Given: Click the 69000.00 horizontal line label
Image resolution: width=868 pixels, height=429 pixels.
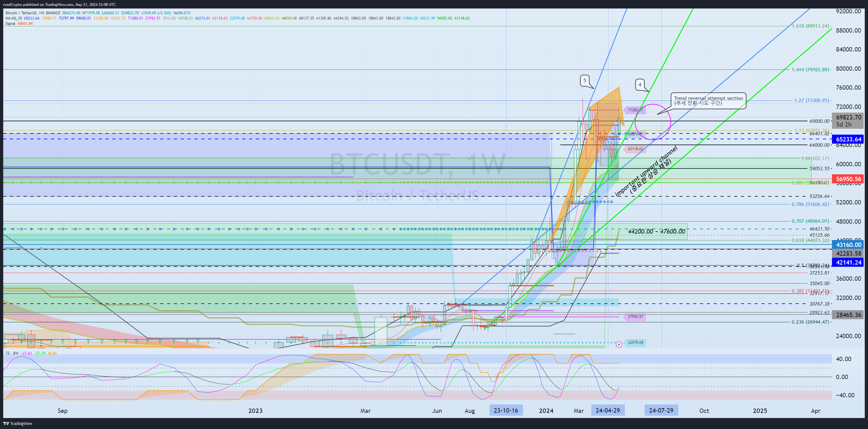Looking at the screenshot, I should point(820,121).
